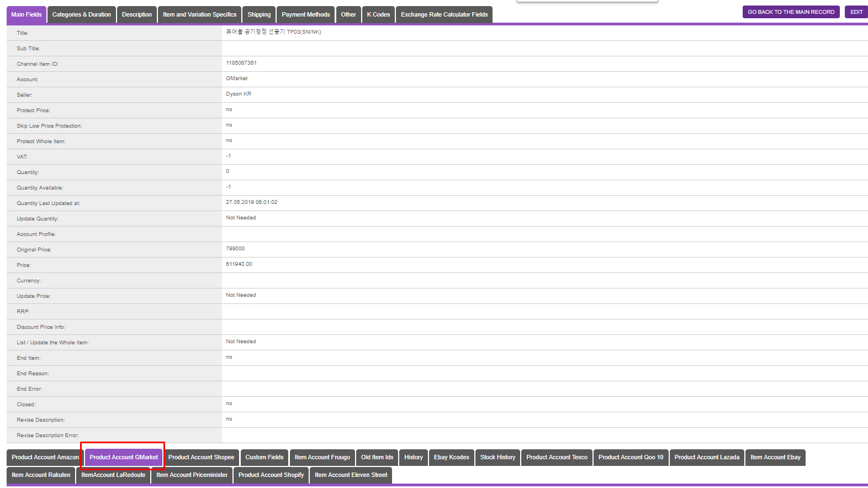The image size is (868, 488).
Task: Click the Edit button
Action: tap(856, 12)
